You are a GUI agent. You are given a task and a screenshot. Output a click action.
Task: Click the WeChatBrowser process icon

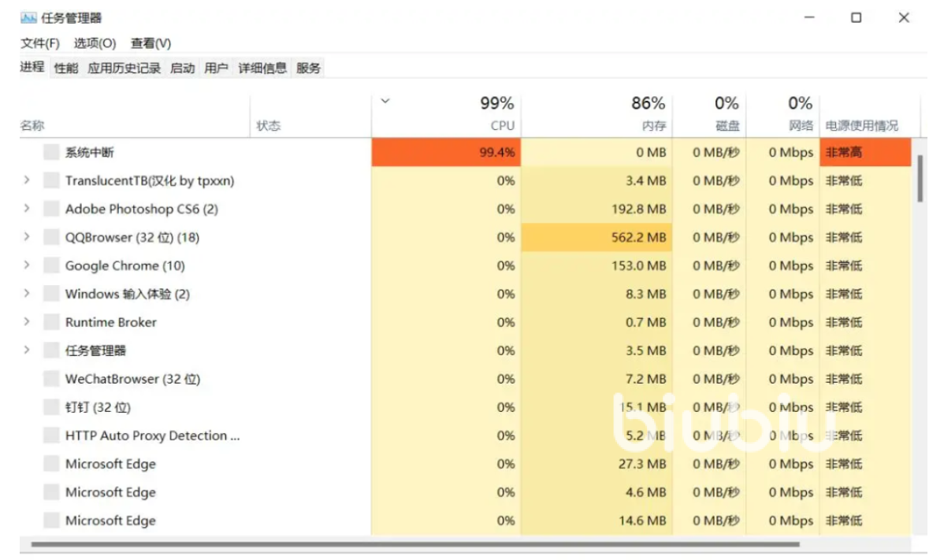(51, 380)
